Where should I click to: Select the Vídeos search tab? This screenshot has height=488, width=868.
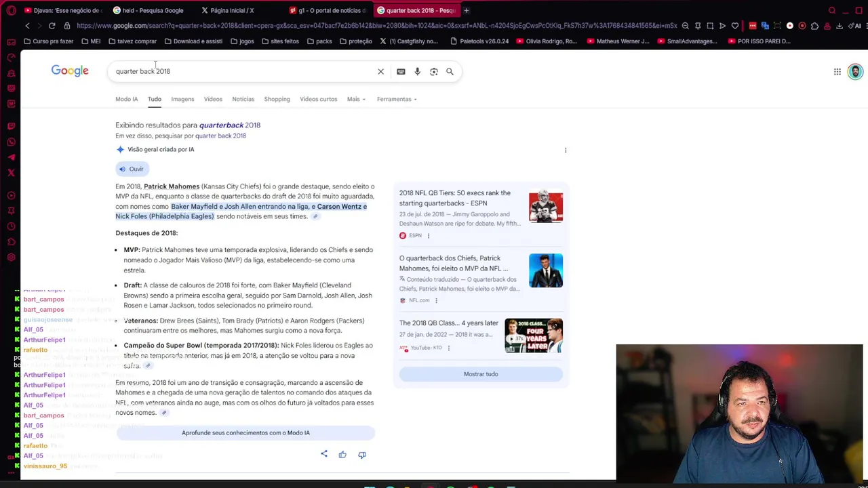[x=213, y=99]
